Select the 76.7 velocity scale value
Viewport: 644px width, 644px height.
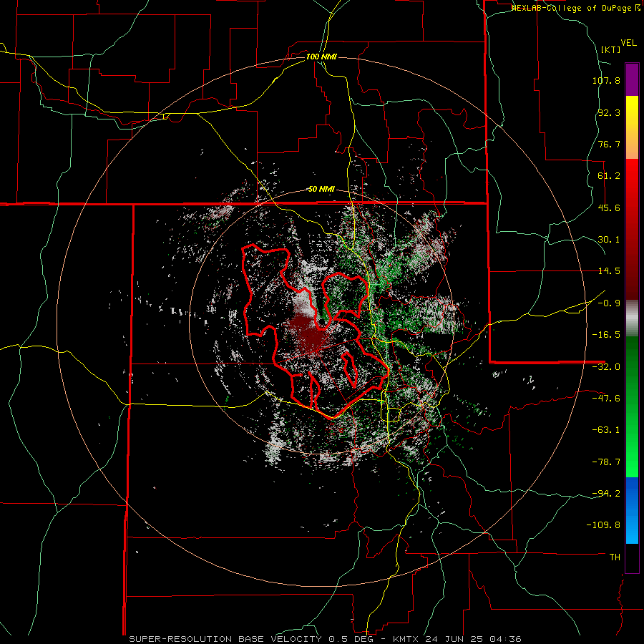click(609, 144)
